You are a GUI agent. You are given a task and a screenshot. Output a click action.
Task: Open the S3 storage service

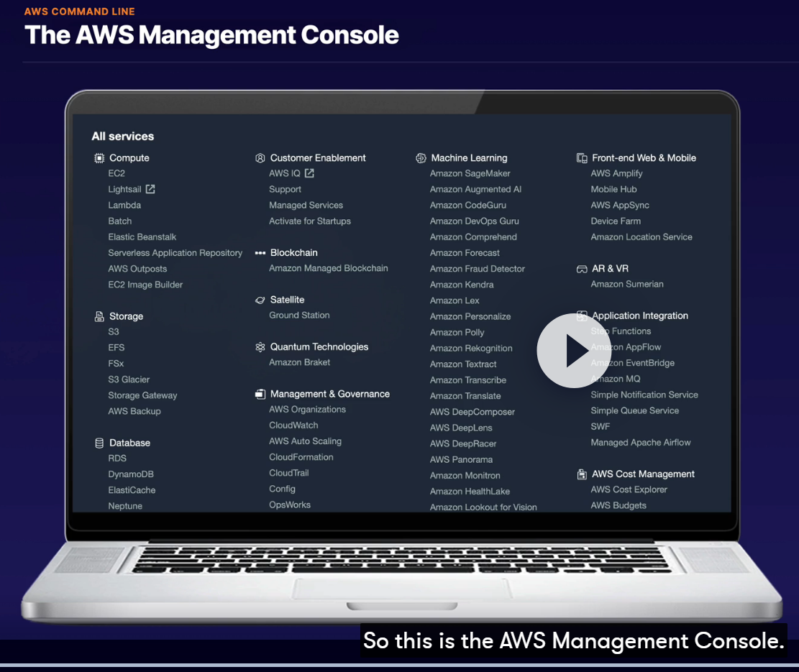coord(113,332)
